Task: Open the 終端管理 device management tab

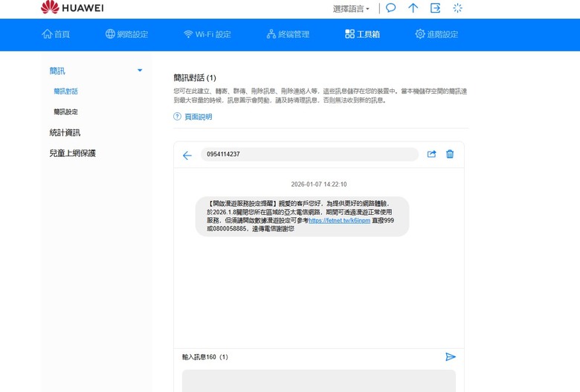Action: pyautogui.click(x=288, y=34)
